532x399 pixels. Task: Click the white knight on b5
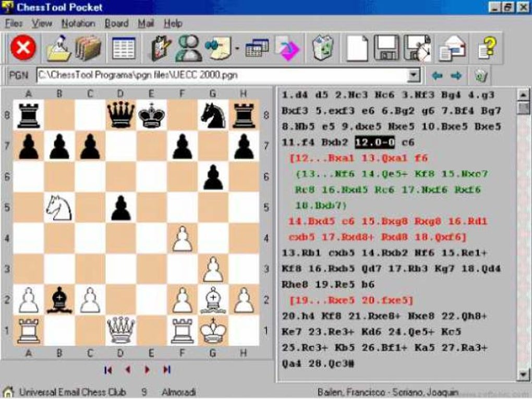[x=59, y=207]
